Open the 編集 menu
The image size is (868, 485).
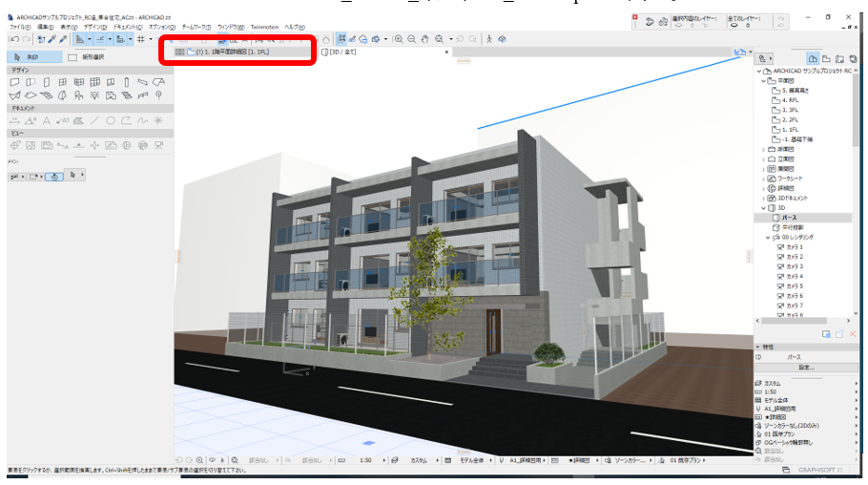coord(46,27)
